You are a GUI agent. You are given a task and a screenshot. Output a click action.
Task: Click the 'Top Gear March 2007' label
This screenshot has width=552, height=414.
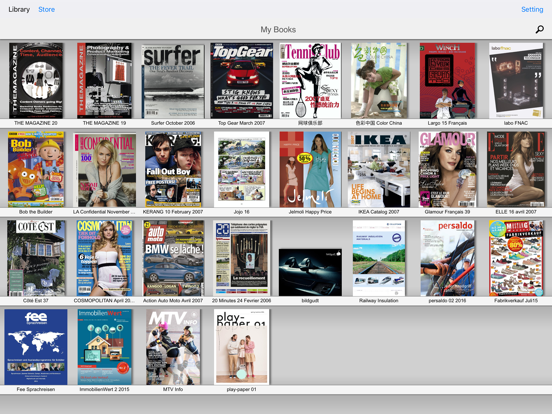point(242,123)
